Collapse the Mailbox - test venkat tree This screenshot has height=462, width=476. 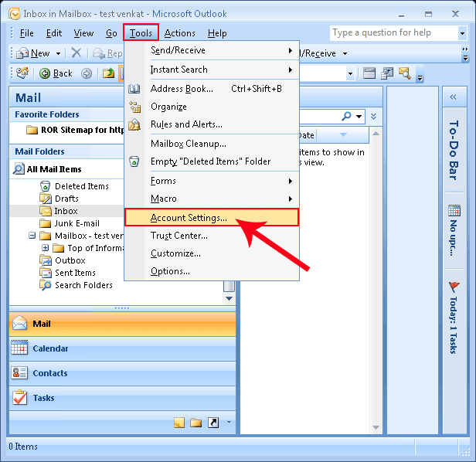coord(32,236)
